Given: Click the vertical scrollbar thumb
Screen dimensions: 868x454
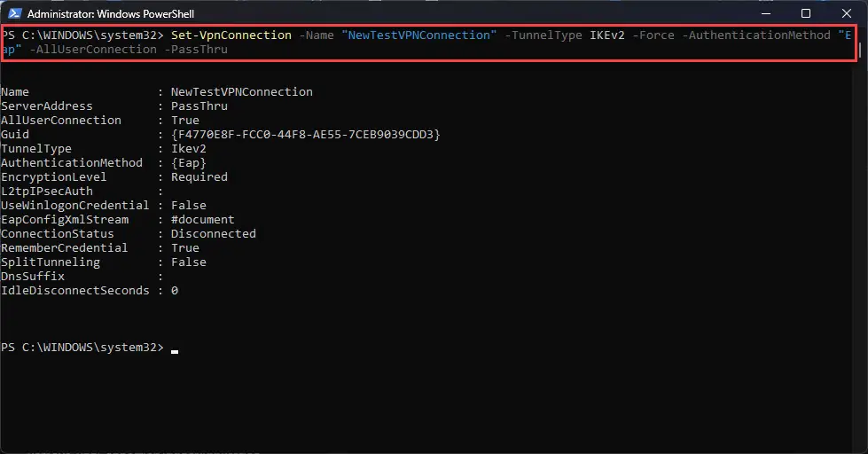Looking at the screenshot, I should point(860,51).
